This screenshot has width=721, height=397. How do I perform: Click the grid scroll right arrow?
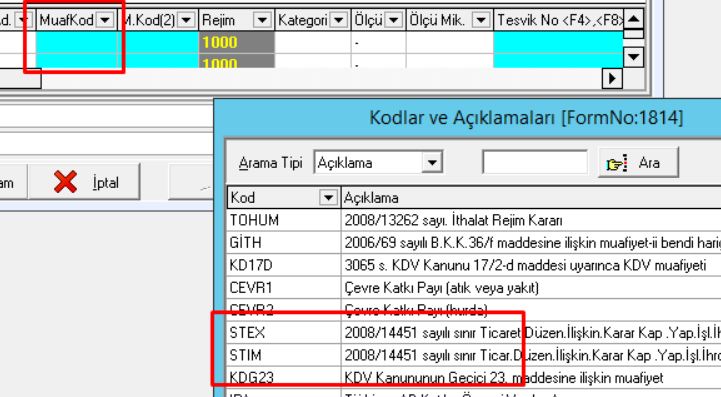[x=612, y=79]
